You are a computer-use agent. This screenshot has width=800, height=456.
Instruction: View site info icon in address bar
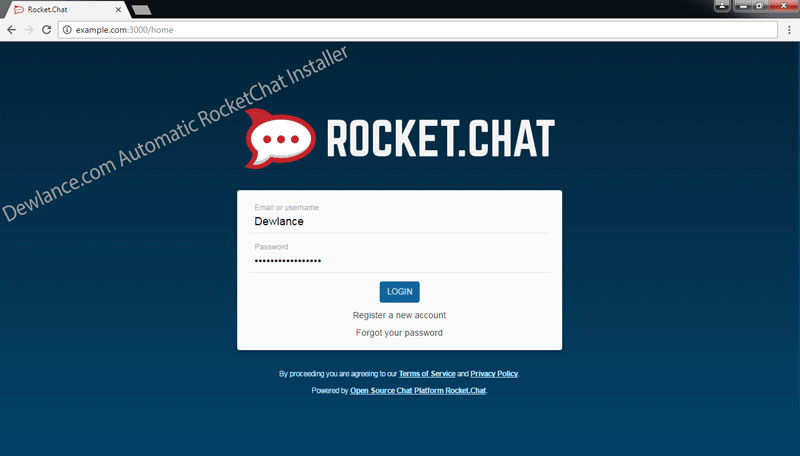(67, 30)
